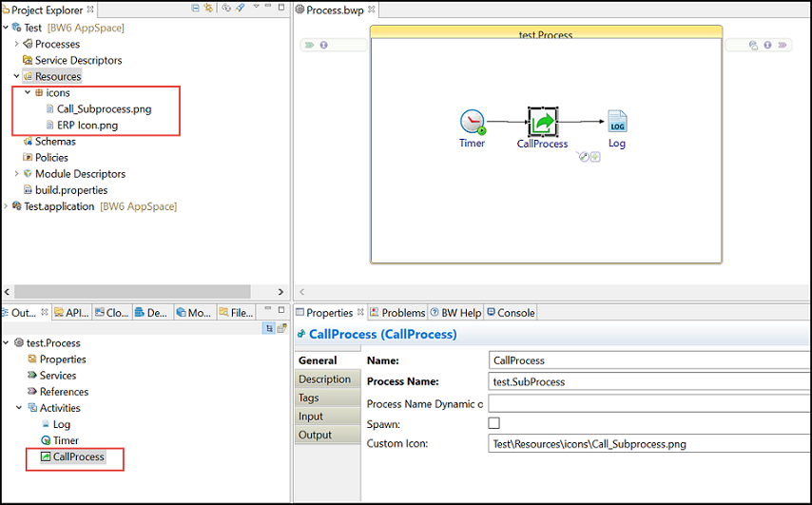Viewport: 812px width, 505px height.
Task: Switch to the Problems tab
Action: [x=396, y=313]
